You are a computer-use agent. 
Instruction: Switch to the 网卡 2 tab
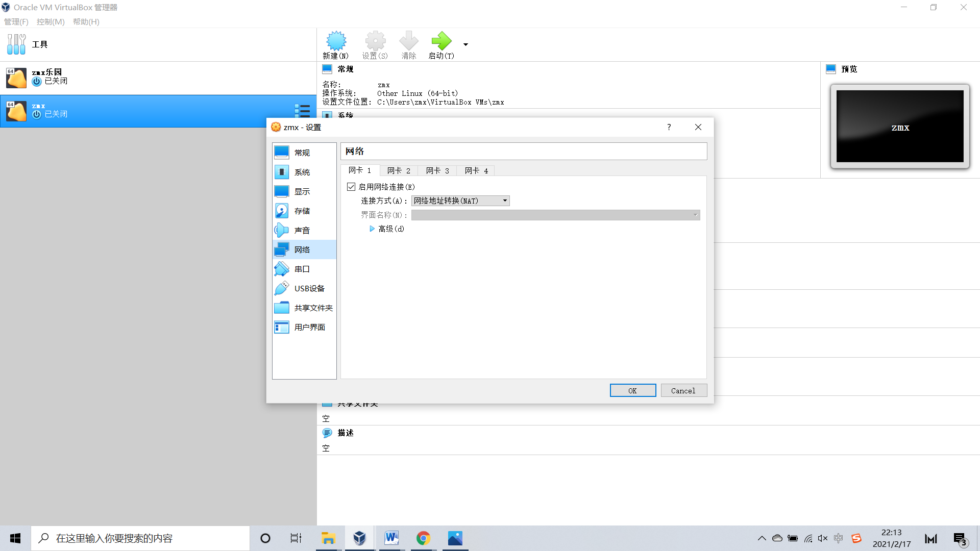point(399,170)
